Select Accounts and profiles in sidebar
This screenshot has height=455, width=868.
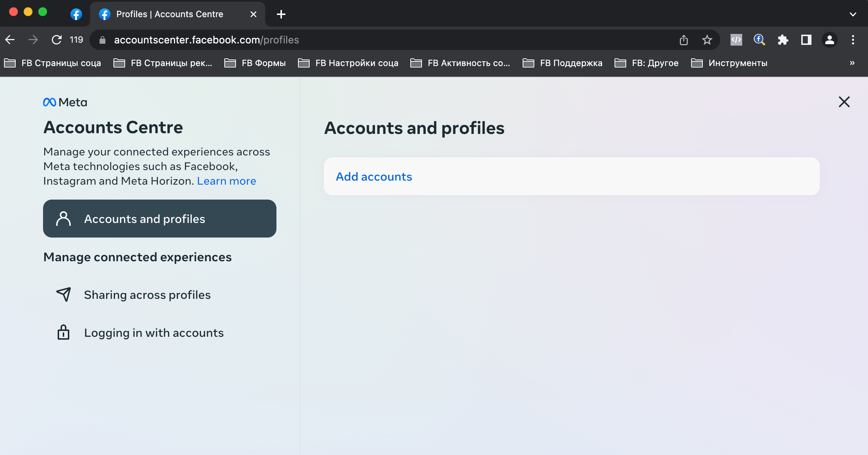pos(160,219)
